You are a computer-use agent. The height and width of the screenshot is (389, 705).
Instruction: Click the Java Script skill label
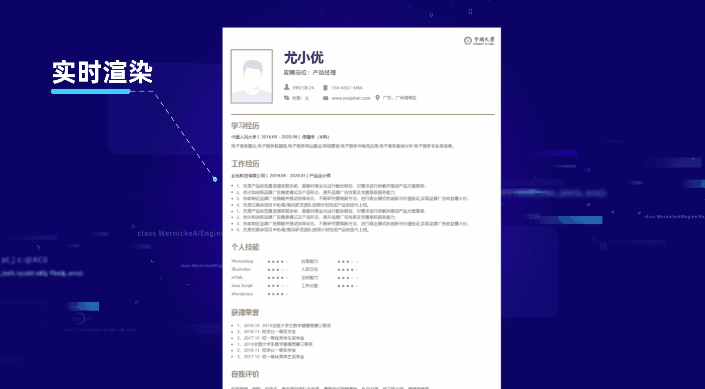click(242, 286)
